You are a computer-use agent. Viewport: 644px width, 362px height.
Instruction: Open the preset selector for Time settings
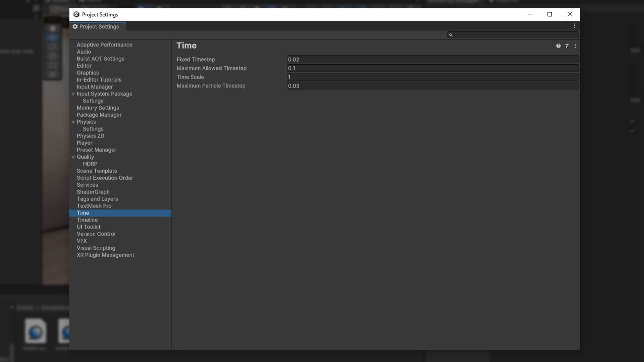567,46
